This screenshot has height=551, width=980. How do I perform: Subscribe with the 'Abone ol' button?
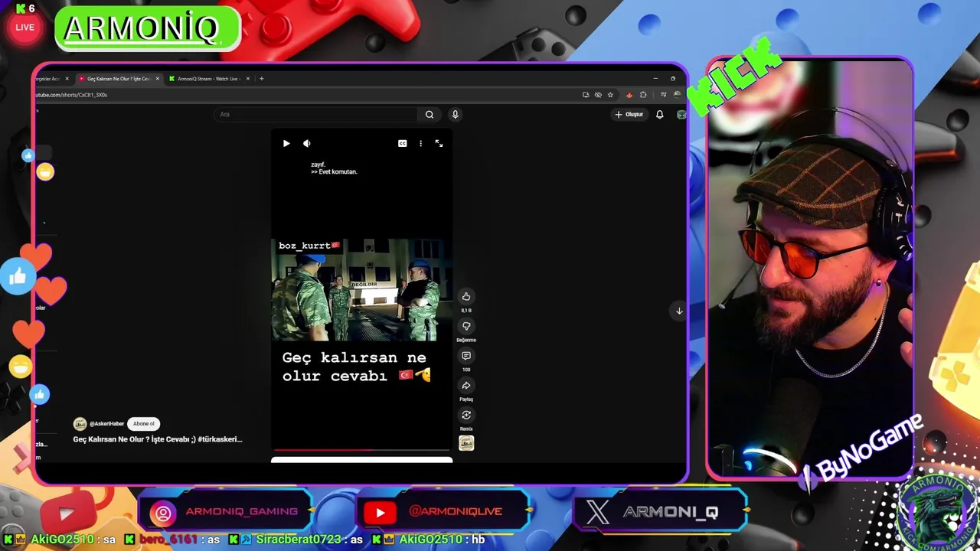[x=144, y=424]
